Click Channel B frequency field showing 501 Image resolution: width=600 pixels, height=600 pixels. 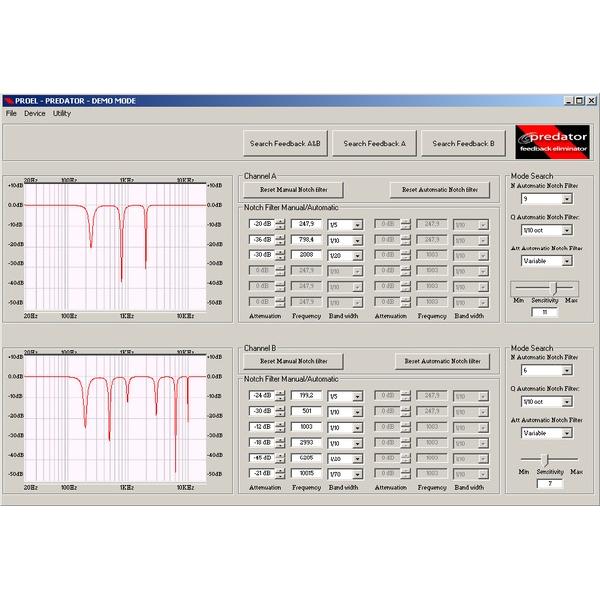(305, 411)
